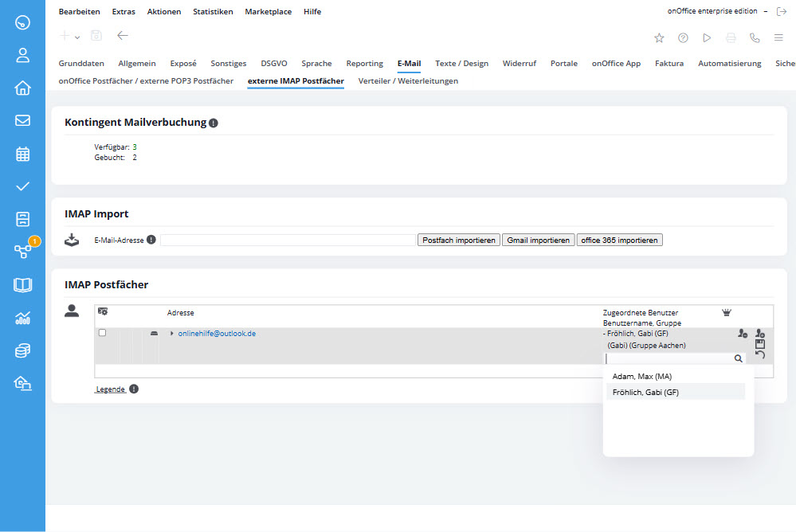
Task: Open the plus new-item dropdown arrow
Action: click(77, 37)
